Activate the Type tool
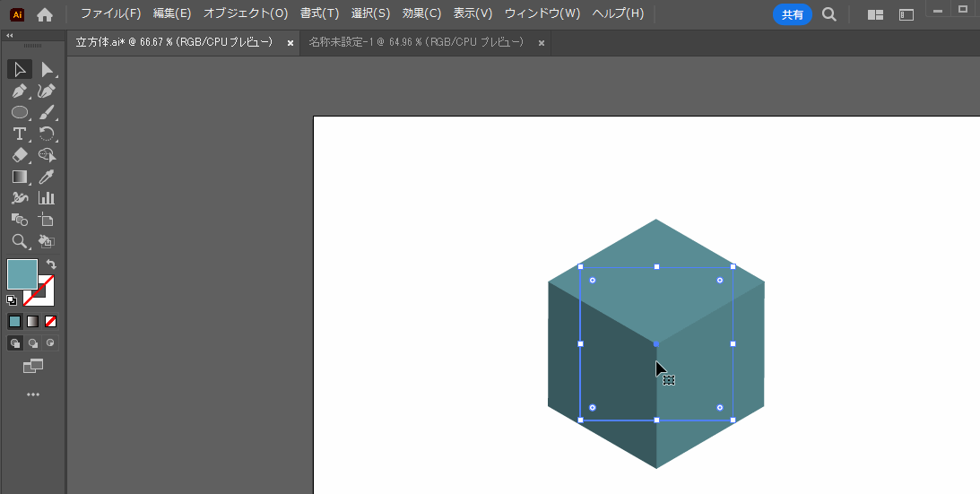980x494 pixels. pyautogui.click(x=20, y=134)
